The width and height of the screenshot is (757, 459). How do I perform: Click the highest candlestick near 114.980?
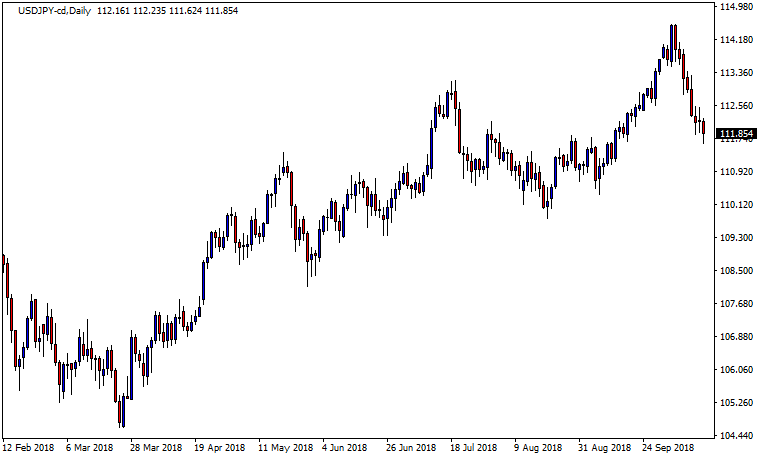pyautogui.click(x=673, y=40)
